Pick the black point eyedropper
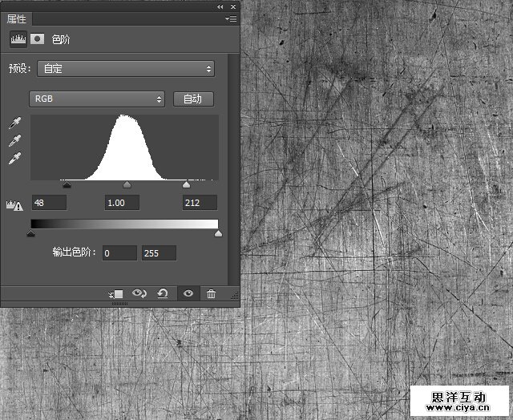The image size is (513, 420). click(x=15, y=123)
